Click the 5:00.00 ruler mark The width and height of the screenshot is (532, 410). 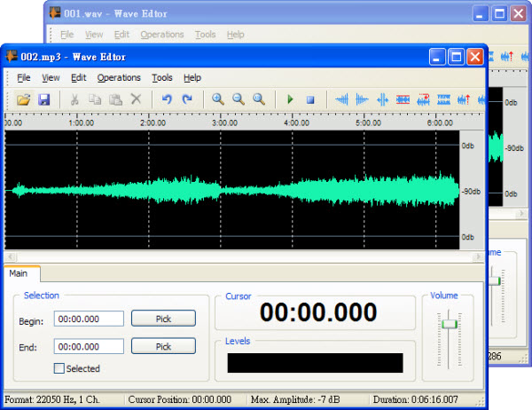pyautogui.click(x=368, y=122)
